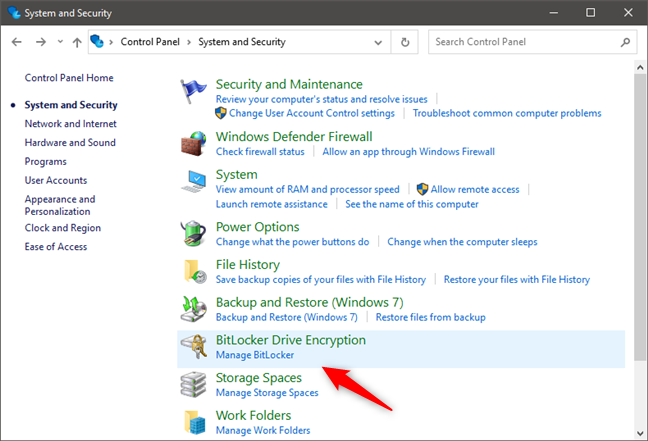Open Control Panel Home in sidebar

(69, 78)
